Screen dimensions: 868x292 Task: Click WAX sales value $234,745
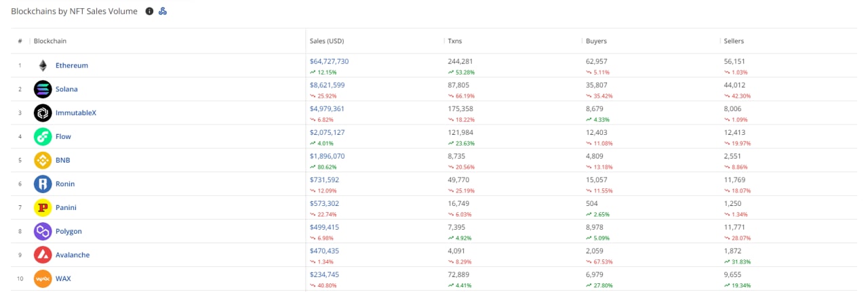point(325,274)
